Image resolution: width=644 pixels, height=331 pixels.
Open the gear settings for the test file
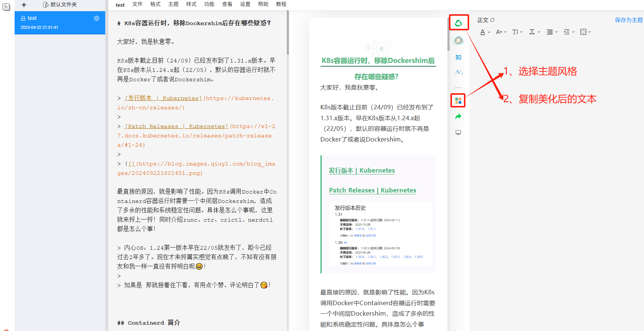(97, 18)
